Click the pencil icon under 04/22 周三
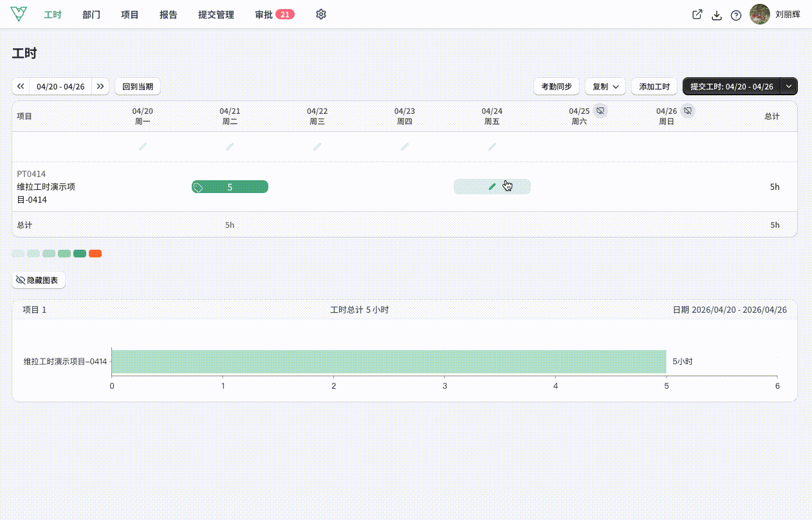This screenshot has width=812, height=520. coord(317,147)
